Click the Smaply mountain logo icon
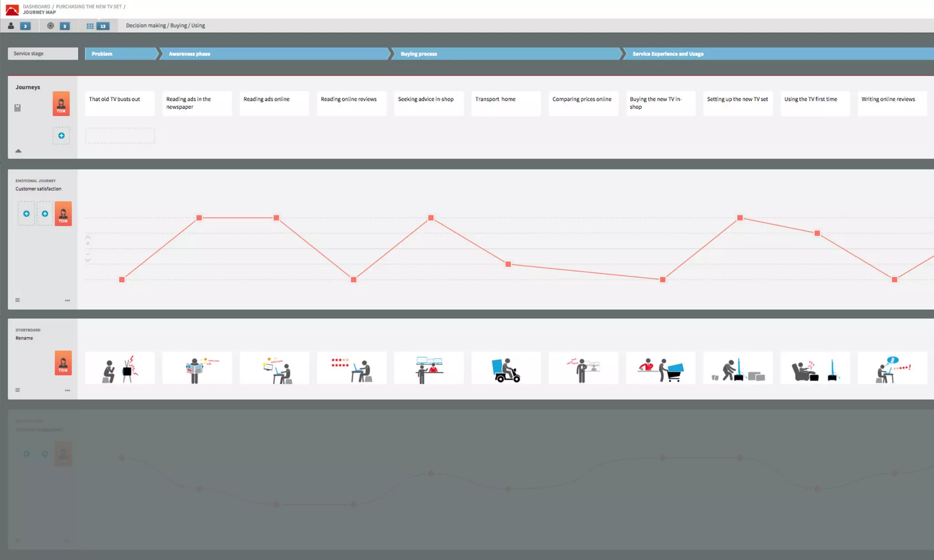The height and width of the screenshot is (560, 934). (12, 9)
